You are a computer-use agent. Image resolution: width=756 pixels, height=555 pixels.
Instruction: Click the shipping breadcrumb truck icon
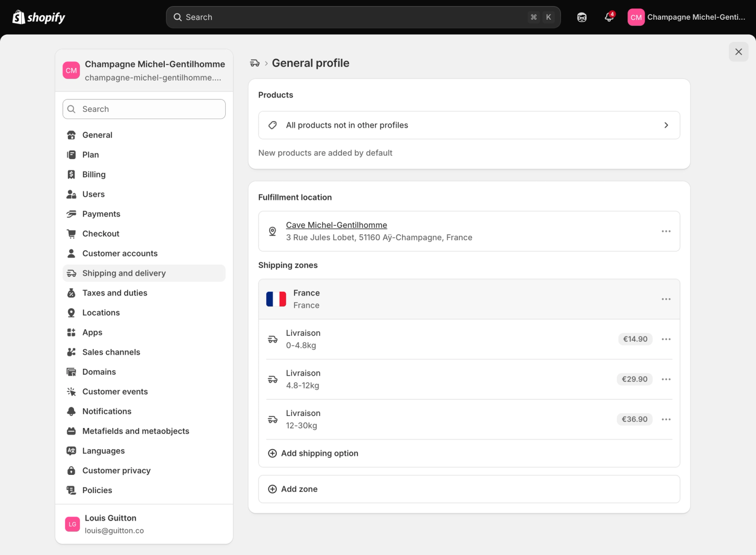[255, 63]
